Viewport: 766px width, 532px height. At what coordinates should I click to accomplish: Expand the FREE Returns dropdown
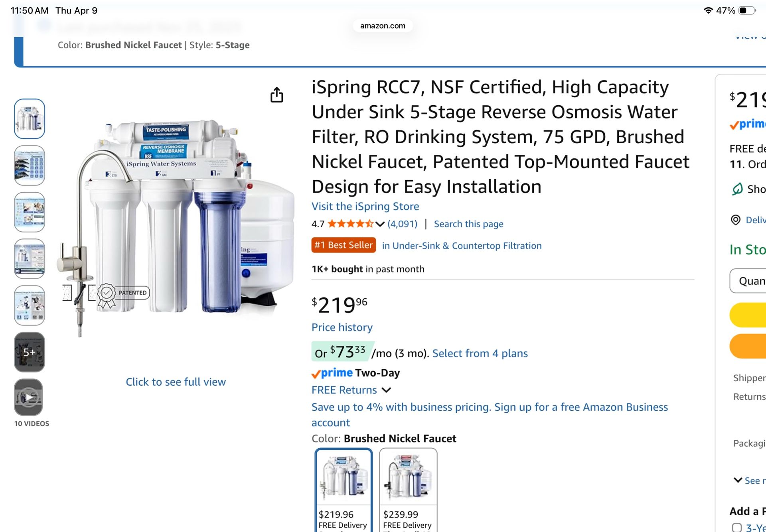point(386,390)
